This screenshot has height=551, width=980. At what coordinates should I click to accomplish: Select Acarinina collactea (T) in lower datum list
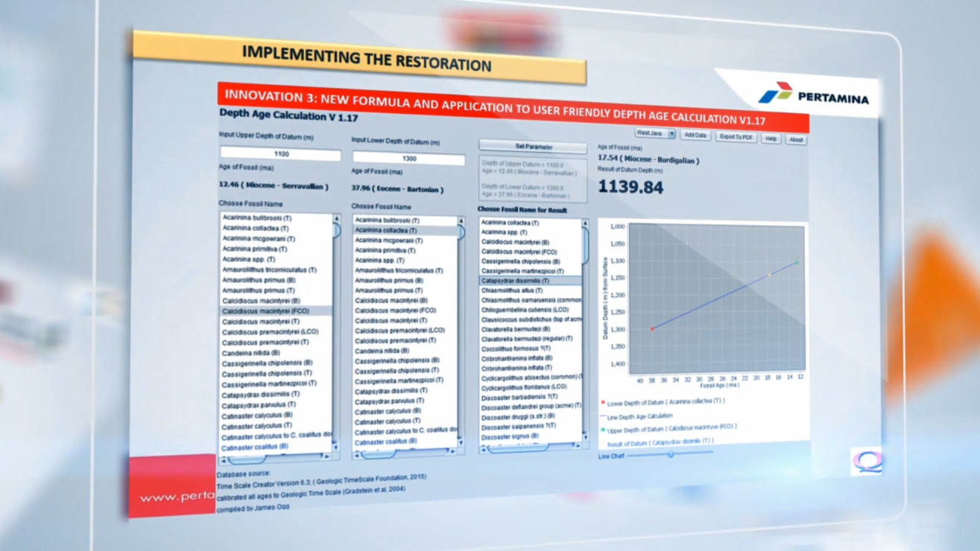(386, 231)
